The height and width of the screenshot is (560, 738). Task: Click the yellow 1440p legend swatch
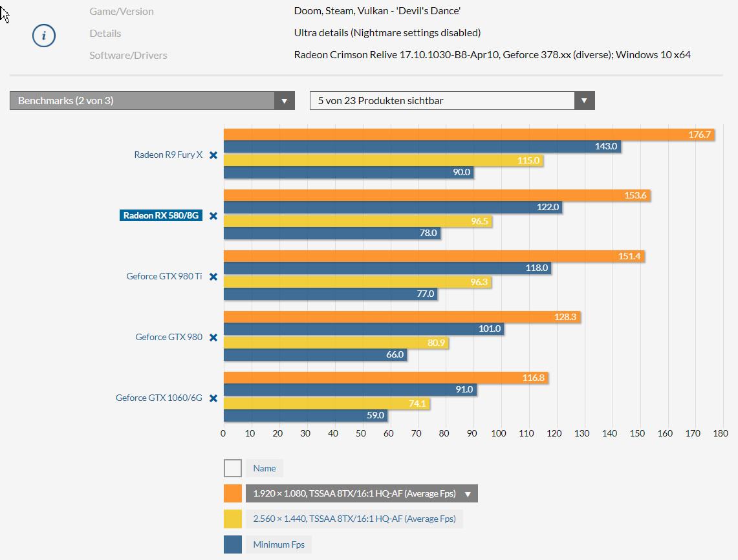[232, 519]
